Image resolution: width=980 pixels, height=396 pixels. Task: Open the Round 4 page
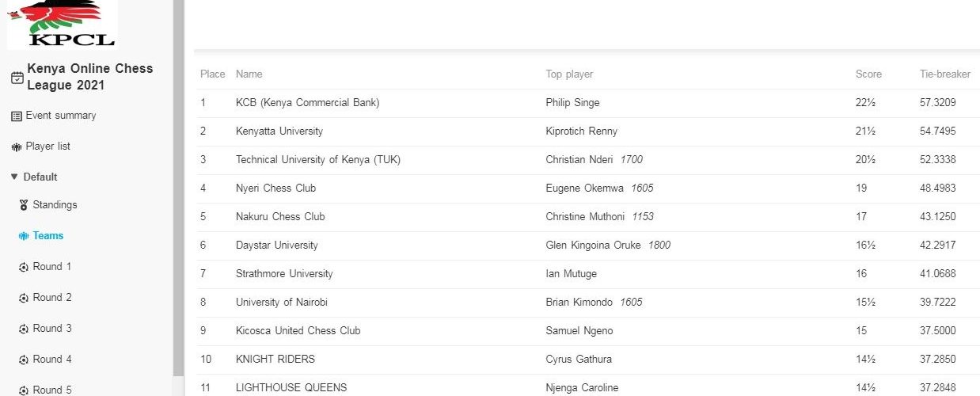[x=52, y=360]
